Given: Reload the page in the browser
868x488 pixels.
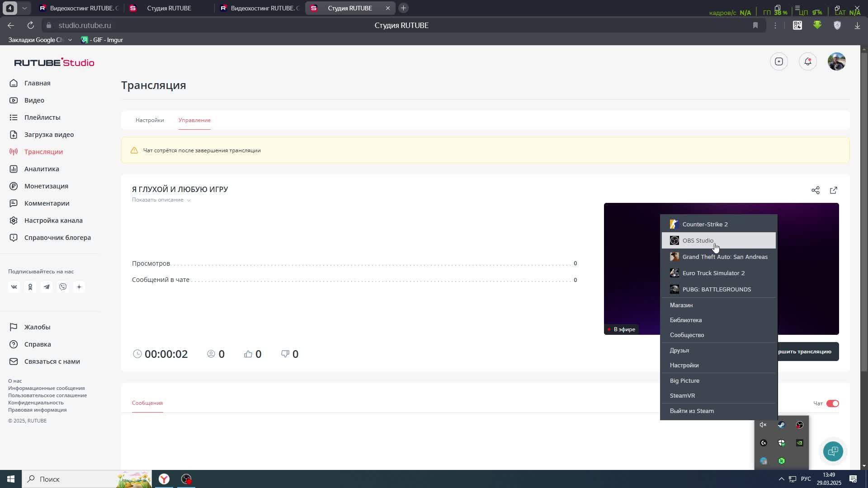Looking at the screenshot, I should (x=31, y=25).
